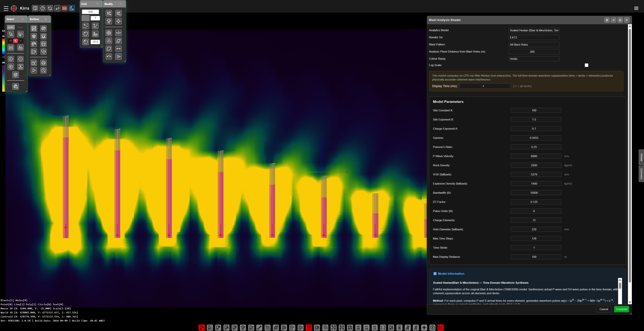The width and height of the screenshot is (644, 331).
Task: Click the Model Information scrollbar
Action: coord(620,285)
